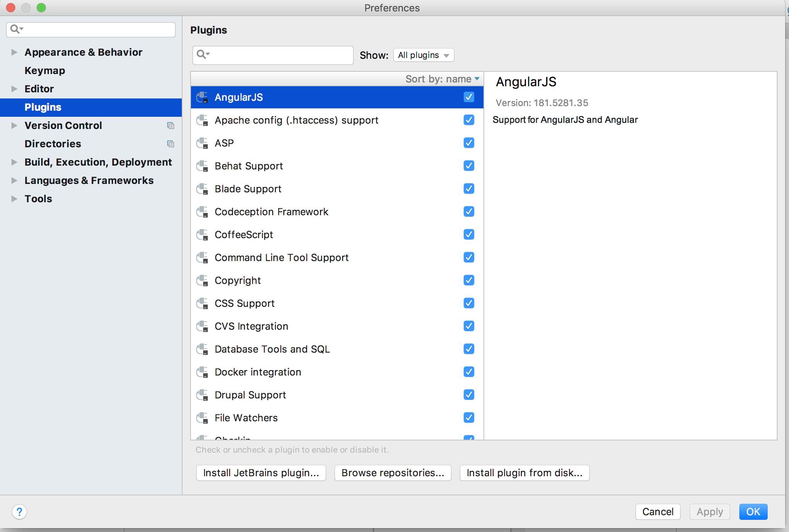Screen dimensions: 789x532
Task: Disable the CSS Support checkbox
Action: coord(469,303)
